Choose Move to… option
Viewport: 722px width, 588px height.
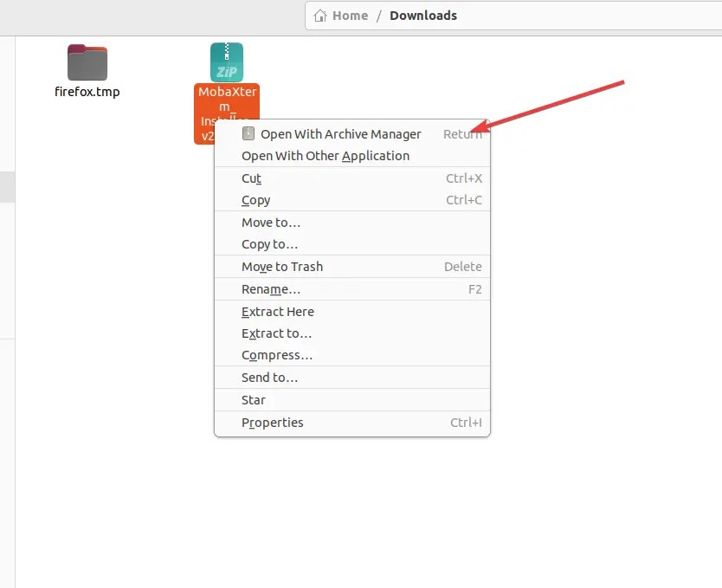tap(352, 223)
